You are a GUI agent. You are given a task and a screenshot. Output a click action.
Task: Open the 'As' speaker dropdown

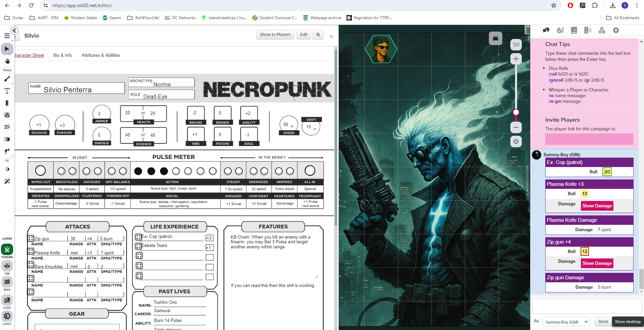pos(566,322)
